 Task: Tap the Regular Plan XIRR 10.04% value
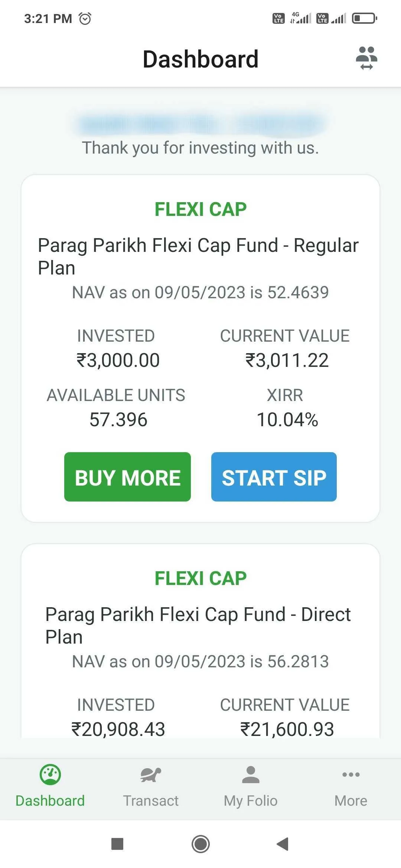pyautogui.click(x=287, y=420)
